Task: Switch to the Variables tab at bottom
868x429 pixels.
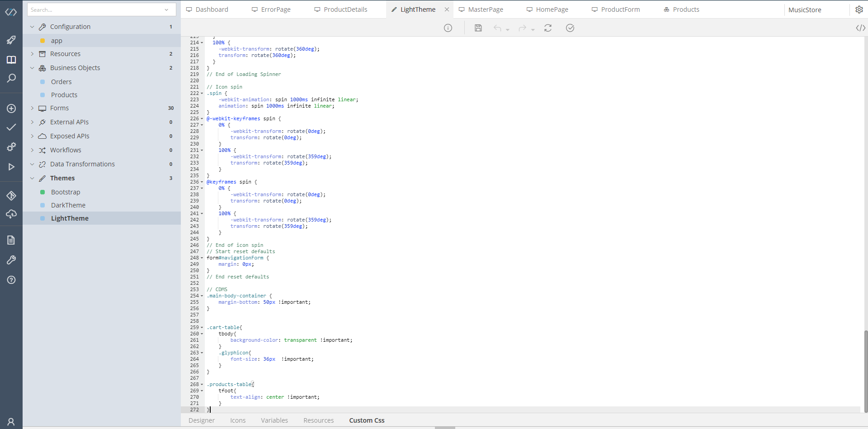Action: point(274,420)
